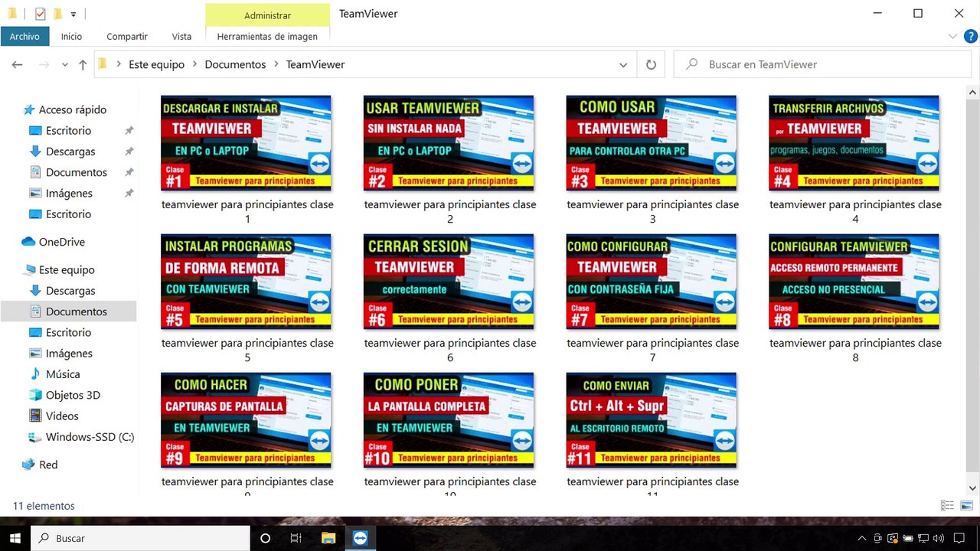The width and height of the screenshot is (980, 551).
Task: Switch to the Inicio ribbon tab
Action: (x=71, y=36)
